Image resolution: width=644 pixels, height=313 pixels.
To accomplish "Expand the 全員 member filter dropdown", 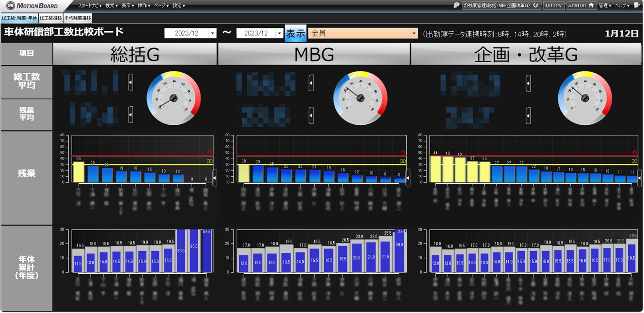I will [x=414, y=33].
